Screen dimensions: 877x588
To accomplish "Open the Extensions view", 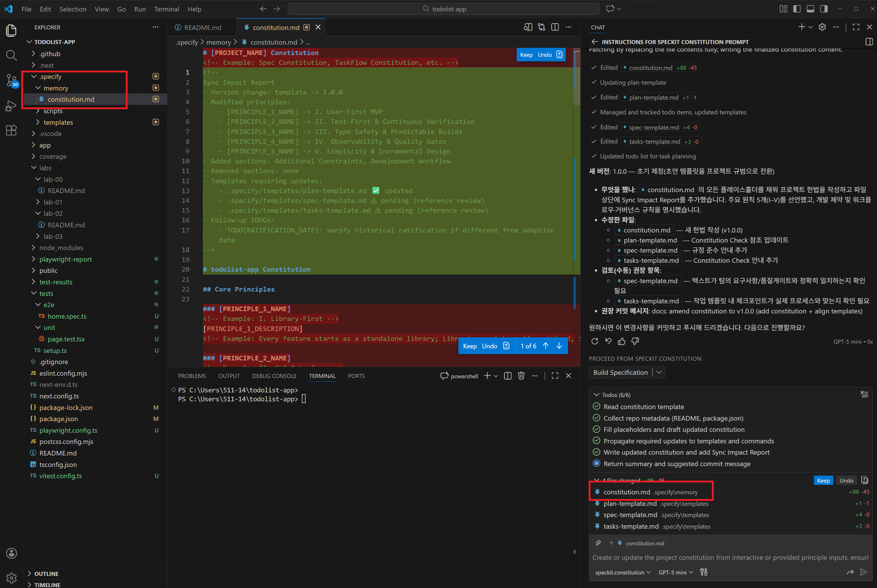I will coord(11,130).
